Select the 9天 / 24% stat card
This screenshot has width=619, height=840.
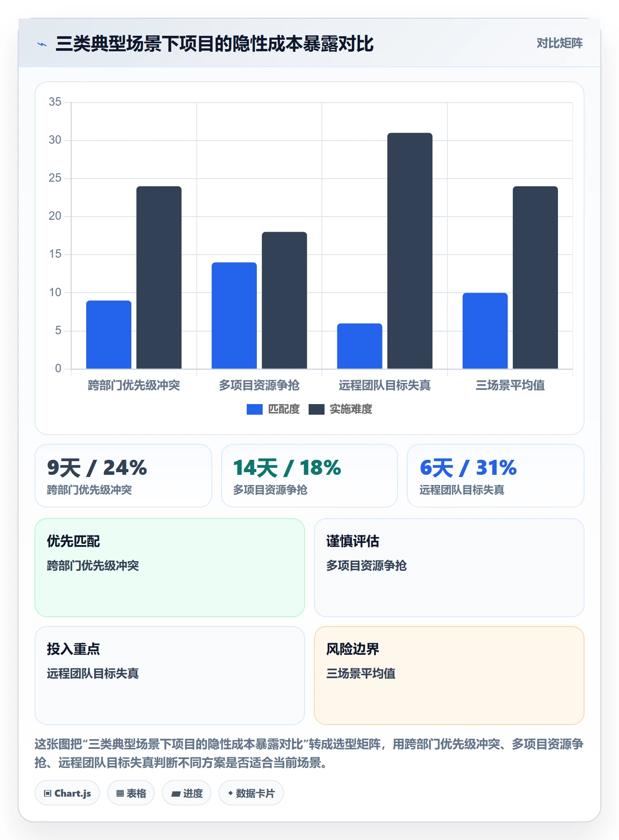(x=123, y=476)
